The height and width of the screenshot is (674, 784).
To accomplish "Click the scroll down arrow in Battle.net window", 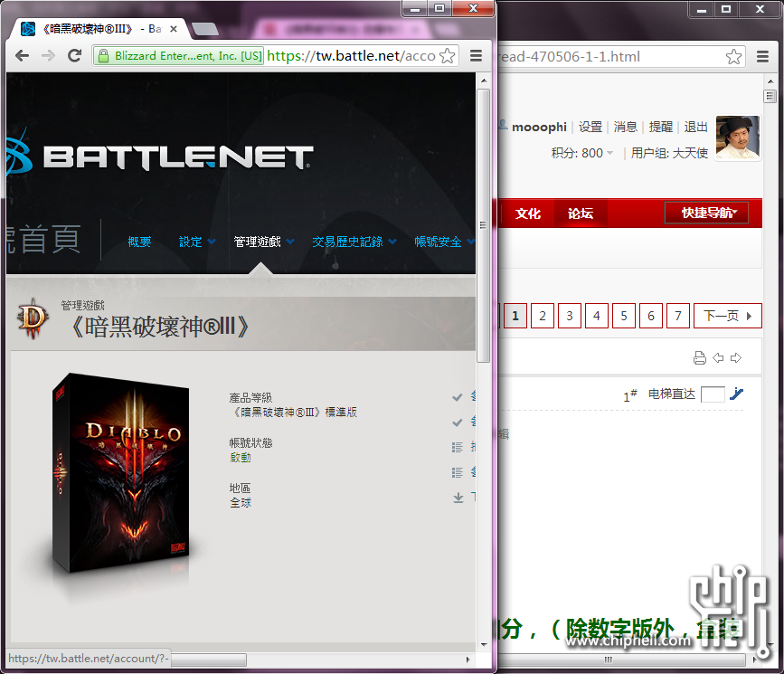I will coord(484,644).
